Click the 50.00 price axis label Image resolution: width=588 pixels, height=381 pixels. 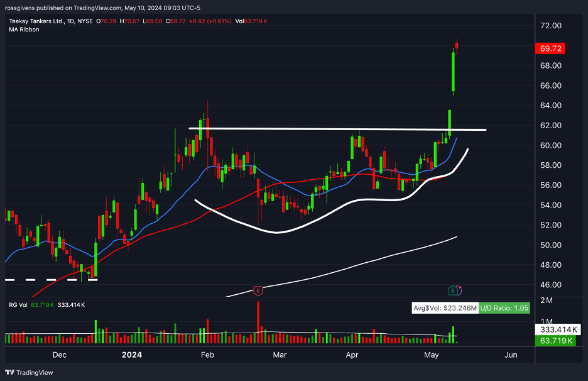click(550, 245)
